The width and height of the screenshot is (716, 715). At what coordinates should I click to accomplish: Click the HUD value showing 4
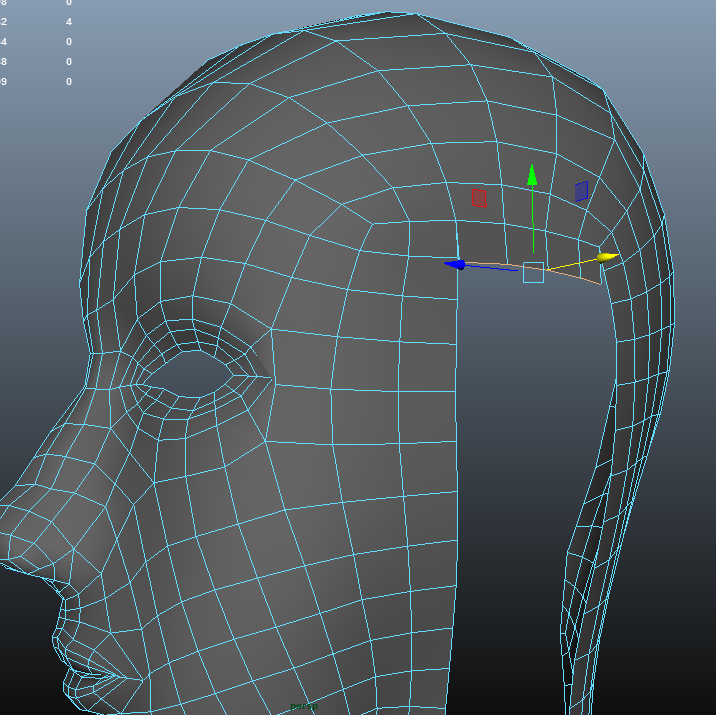tap(68, 21)
